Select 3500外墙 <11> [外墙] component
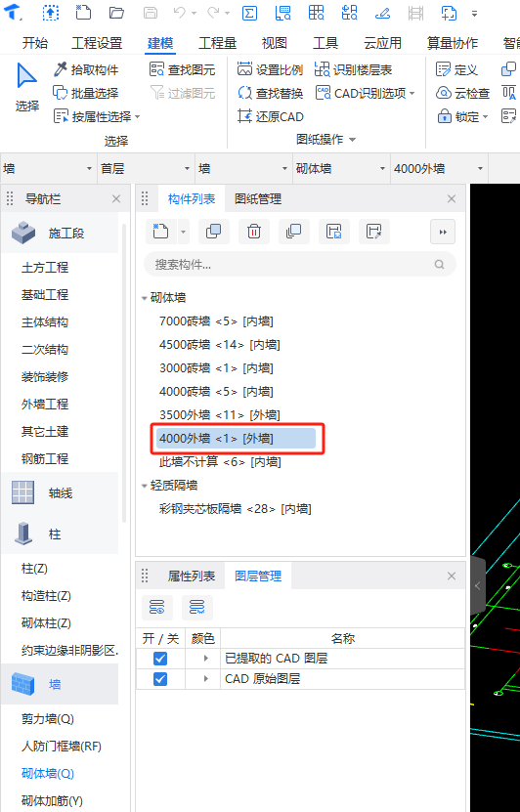 [220, 415]
